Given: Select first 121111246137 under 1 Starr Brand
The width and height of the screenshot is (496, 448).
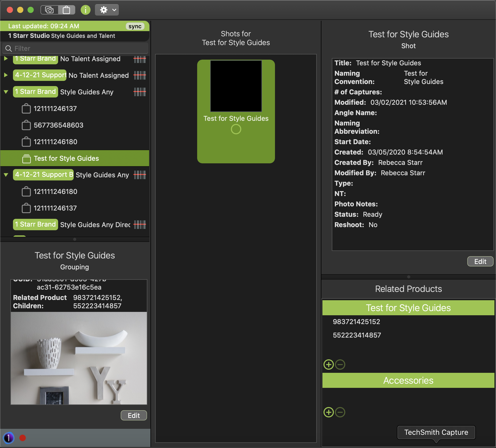Looking at the screenshot, I should point(55,109).
